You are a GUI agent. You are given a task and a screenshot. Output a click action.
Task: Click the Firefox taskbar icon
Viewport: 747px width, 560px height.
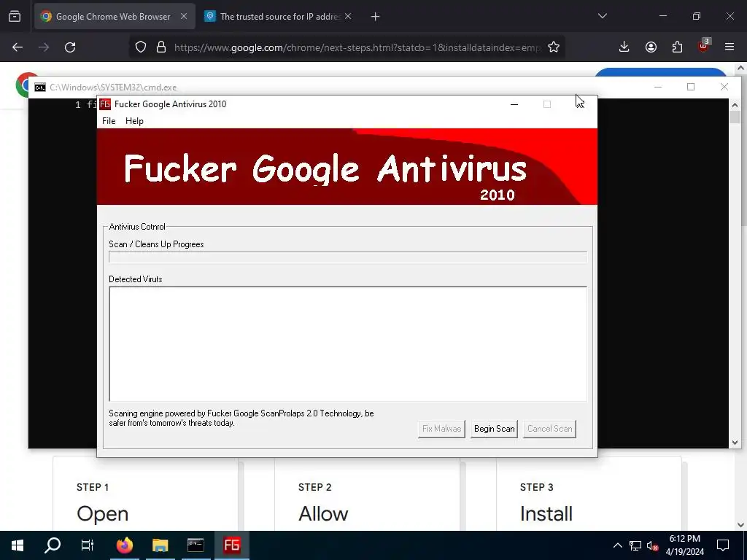(125, 545)
